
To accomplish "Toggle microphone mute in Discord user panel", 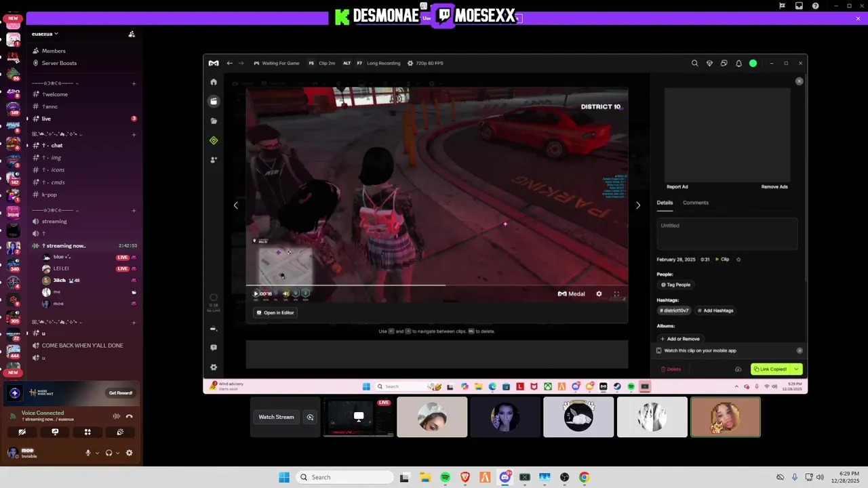I will point(87,453).
